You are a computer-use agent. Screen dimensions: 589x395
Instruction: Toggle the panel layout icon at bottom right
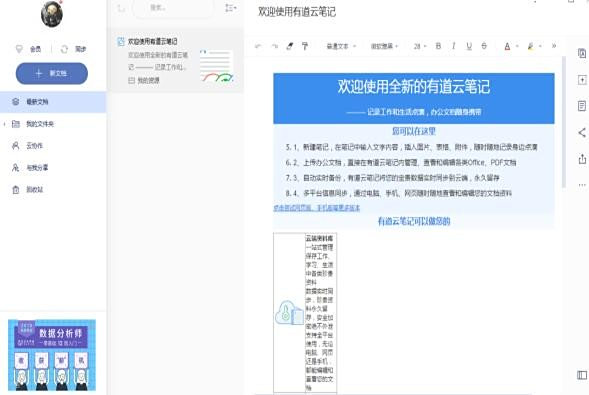tap(582, 375)
